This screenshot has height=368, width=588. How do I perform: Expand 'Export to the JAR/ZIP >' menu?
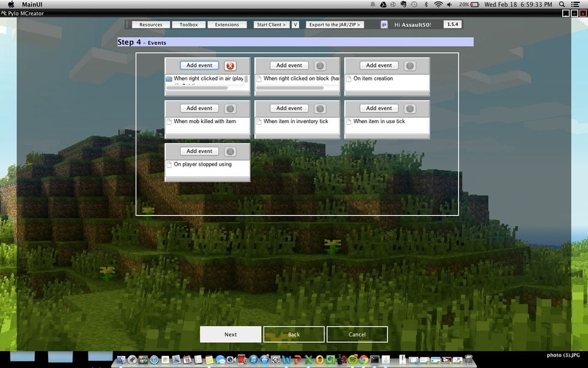pos(335,25)
